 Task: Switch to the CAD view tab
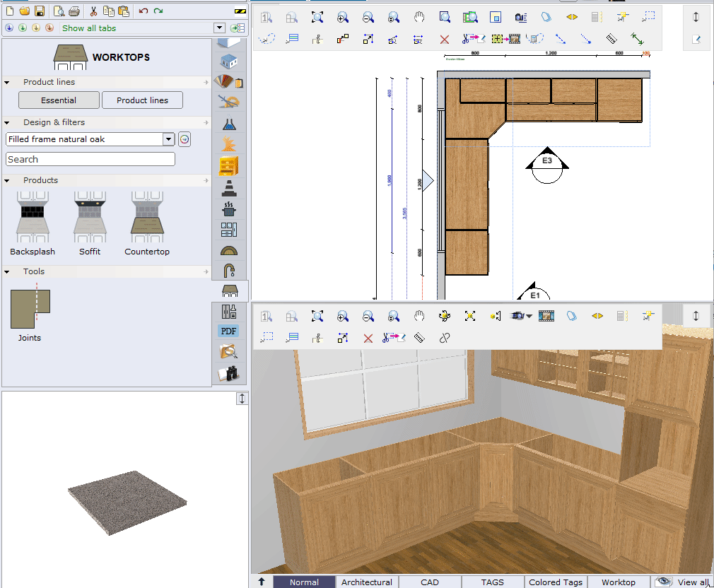[430, 582]
